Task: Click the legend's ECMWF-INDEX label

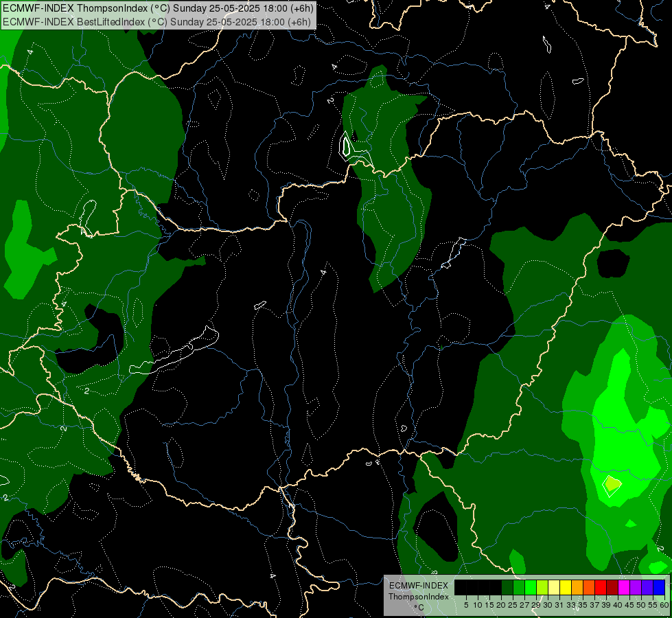Action: click(x=418, y=586)
